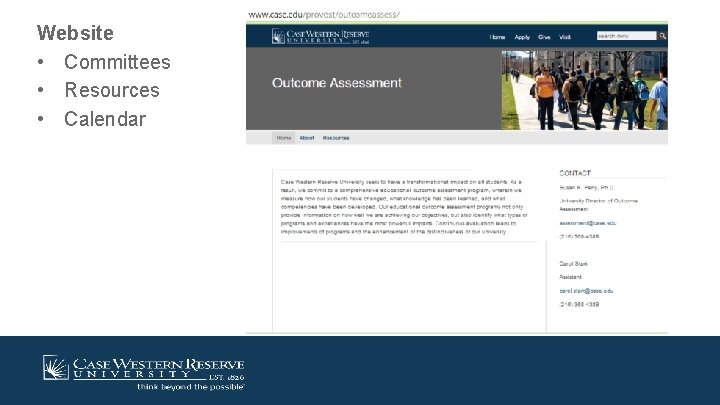This screenshot has width=720, height=405.
Task: Click the main paragraph about outcome assessment
Action: (404, 207)
